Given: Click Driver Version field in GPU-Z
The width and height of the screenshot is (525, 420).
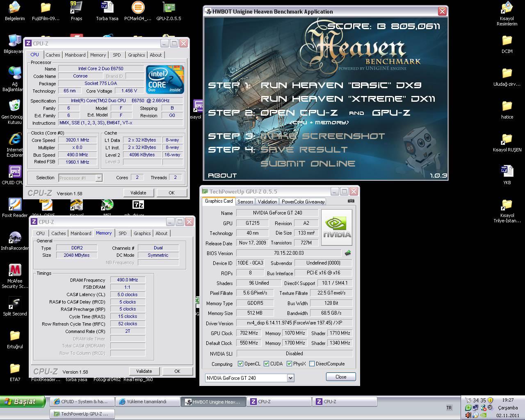Looking at the screenshot, I should coord(294,323).
